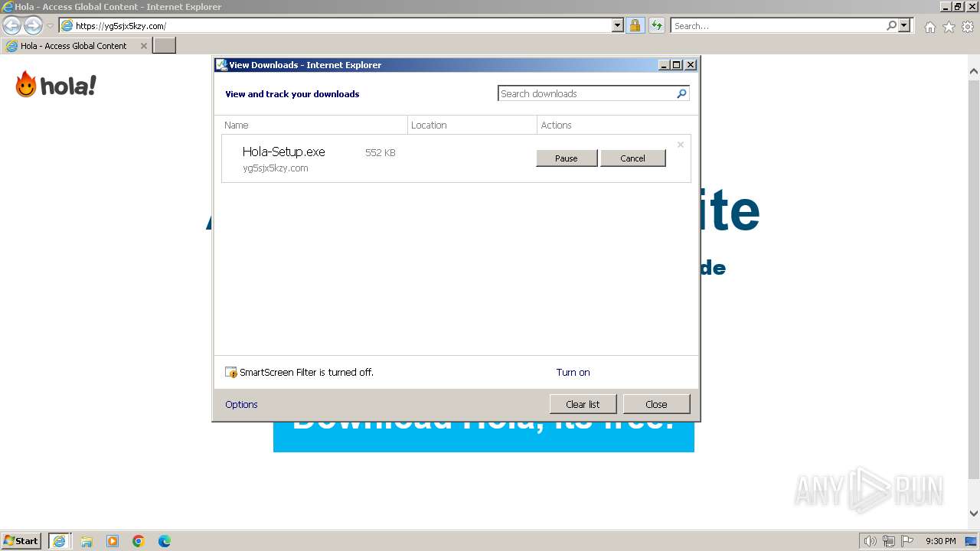This screenshot has width=980, height=551.
Task: Click the Home icon
Action: point(929,27)
